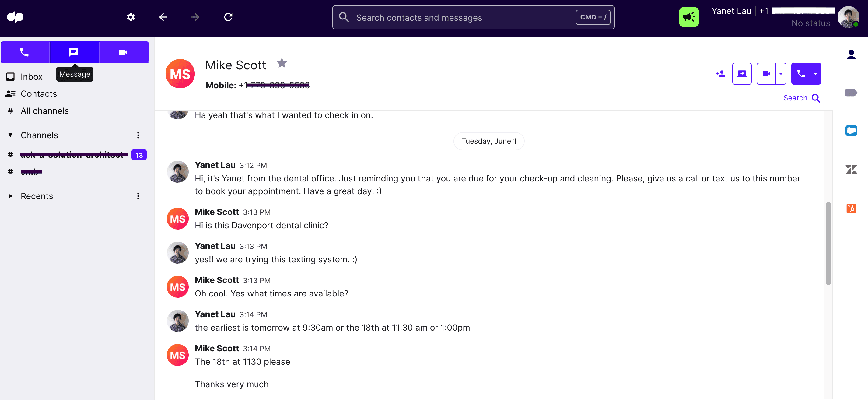
Task: Click the refresh/reload button in toolbar
Action: pyautogui.click(x=229, y=16)
